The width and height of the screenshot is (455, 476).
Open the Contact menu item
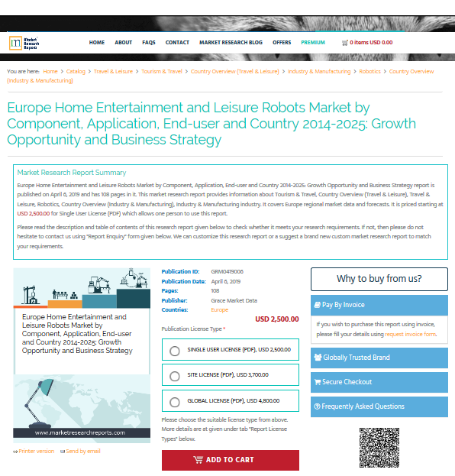click(x=177, y=43)
